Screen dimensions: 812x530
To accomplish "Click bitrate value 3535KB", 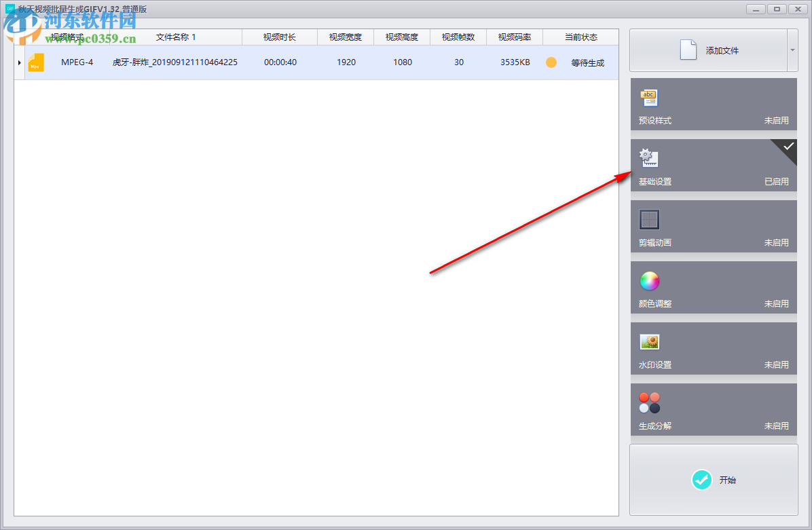I will (515, 62).
